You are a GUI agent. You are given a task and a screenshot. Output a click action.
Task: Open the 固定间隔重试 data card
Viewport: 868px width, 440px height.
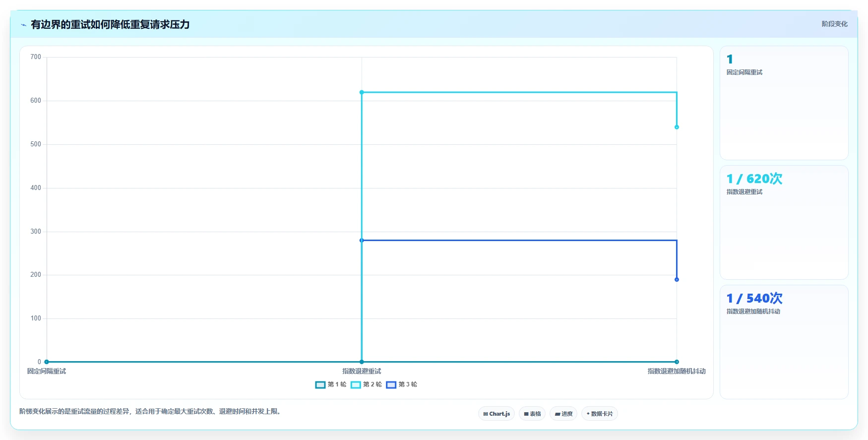(x=784, y=103)
